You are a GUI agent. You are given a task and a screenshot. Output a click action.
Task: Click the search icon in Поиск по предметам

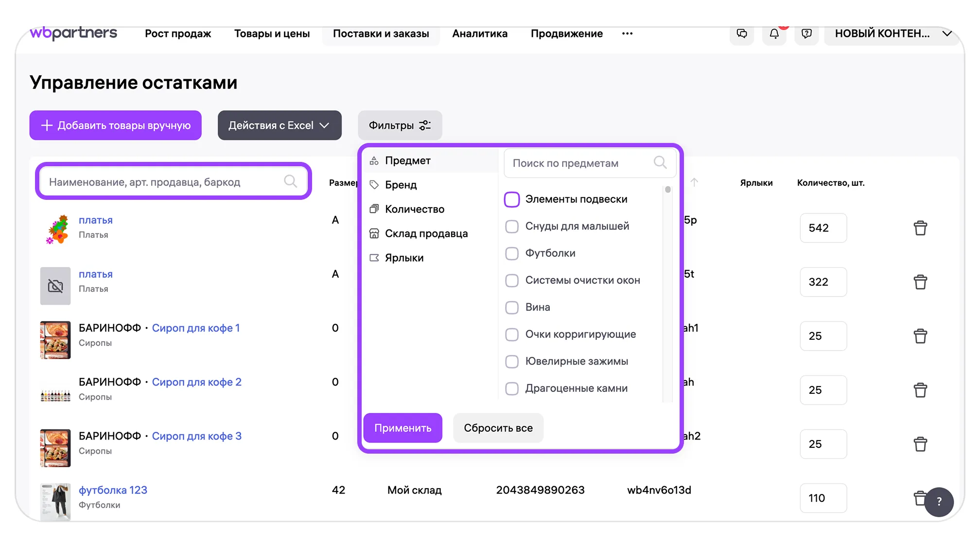coord(660,162)
